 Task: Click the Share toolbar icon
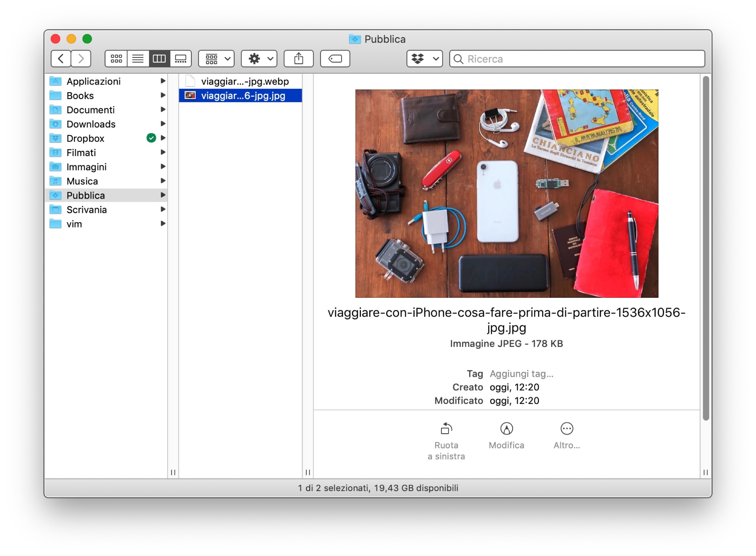pyautogui.click(x=298, y=59)
